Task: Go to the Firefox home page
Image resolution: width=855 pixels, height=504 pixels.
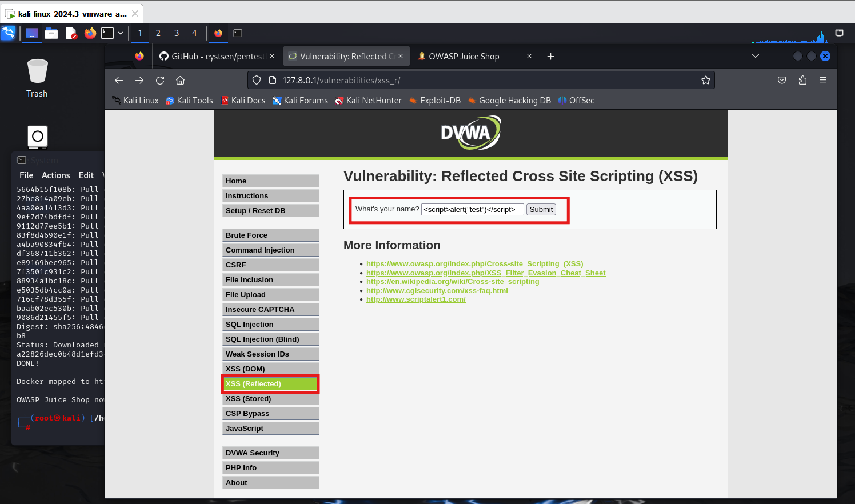Action: coord(180,80)
